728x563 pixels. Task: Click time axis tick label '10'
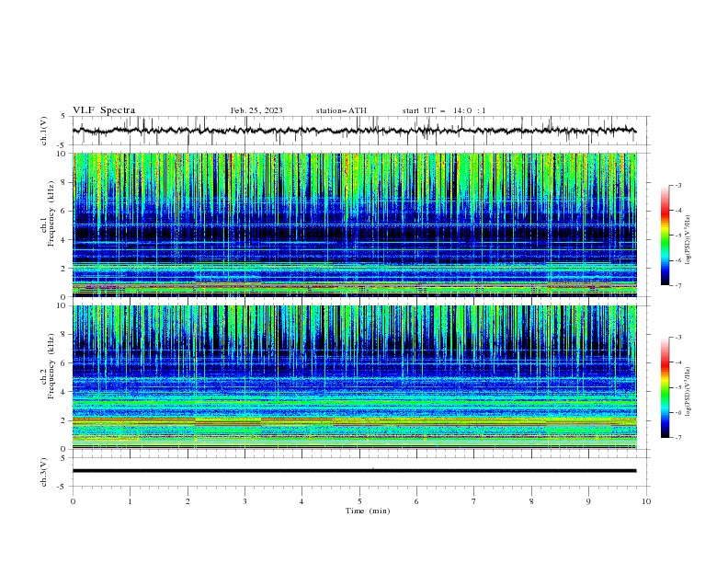(646, 501)
